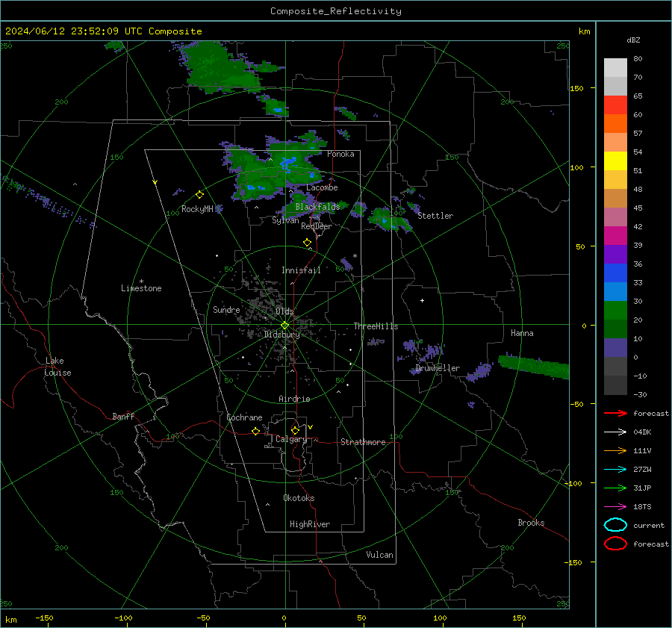Click the yellow diamond marker beside RockyMH
Viewport: 672px width, 628px height.
[x=199, y=195]
